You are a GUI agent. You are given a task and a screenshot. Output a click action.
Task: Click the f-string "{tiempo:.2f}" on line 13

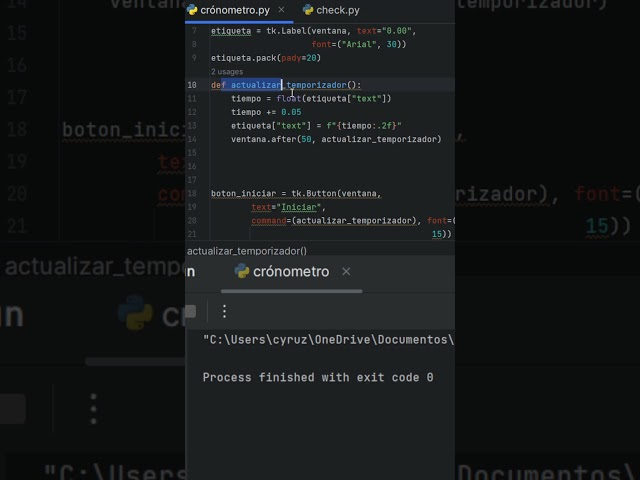364,126
